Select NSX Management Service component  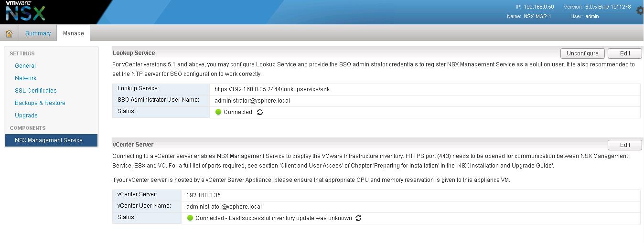[x=51, y=140]
